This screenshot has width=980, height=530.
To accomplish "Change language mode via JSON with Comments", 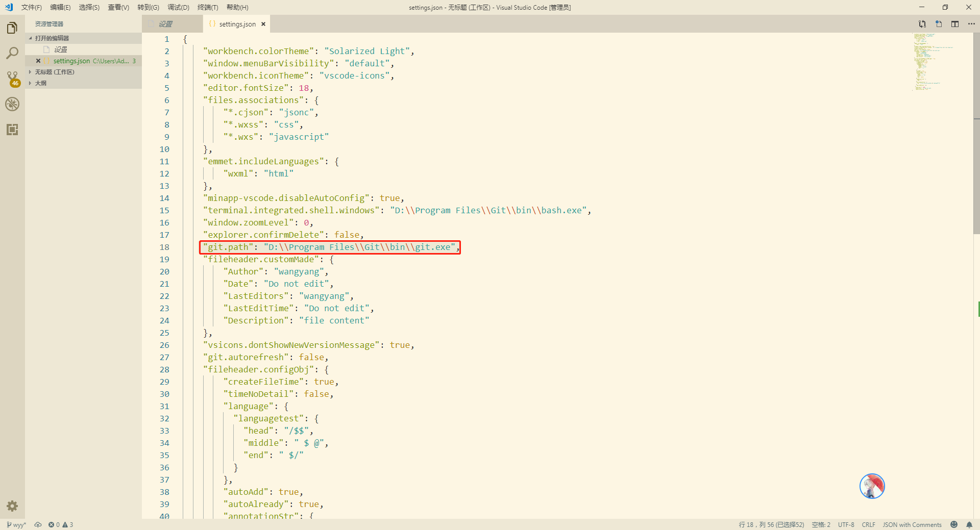I will (x=912, y=524).
